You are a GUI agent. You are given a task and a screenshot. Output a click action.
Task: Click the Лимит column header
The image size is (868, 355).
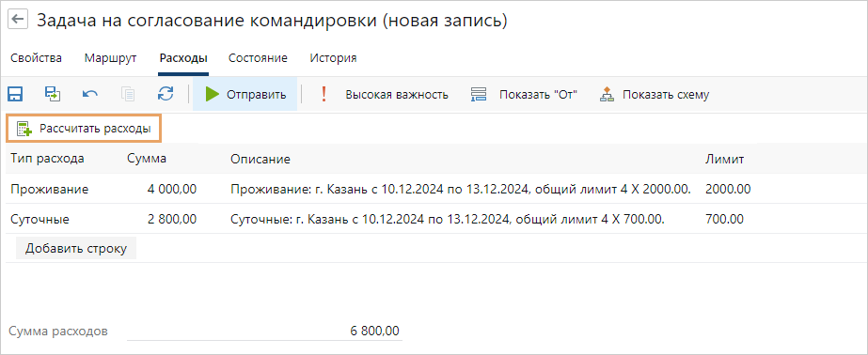[x=724, y=160]
